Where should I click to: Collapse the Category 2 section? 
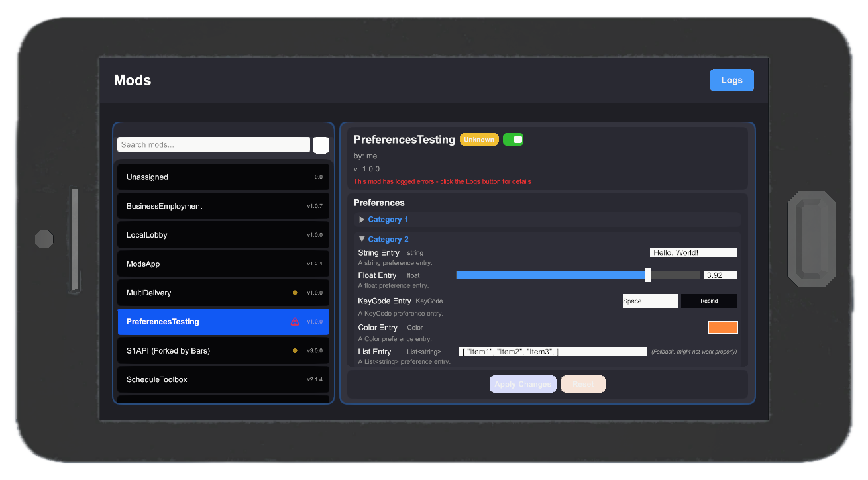[388, 239]
